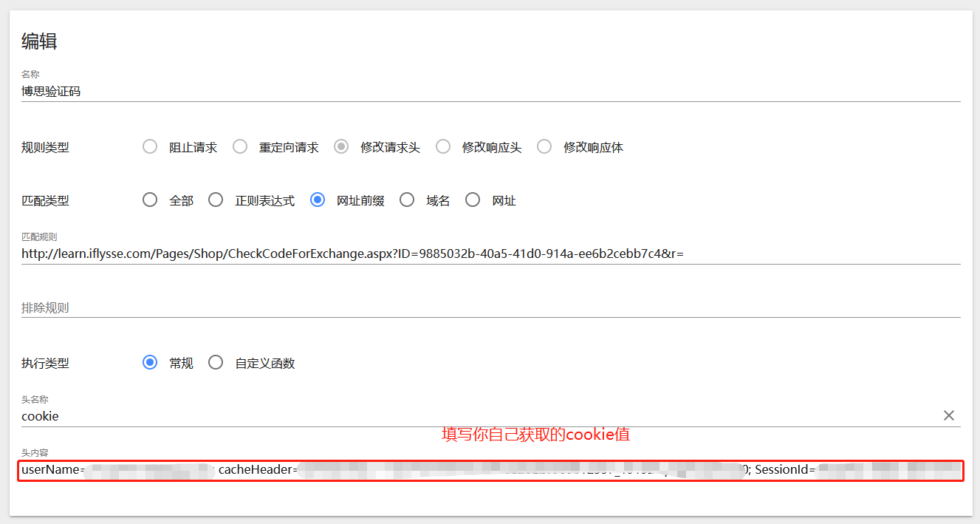
Task: Choose the 修改响应头 rule type
Action: click(443, 146)
